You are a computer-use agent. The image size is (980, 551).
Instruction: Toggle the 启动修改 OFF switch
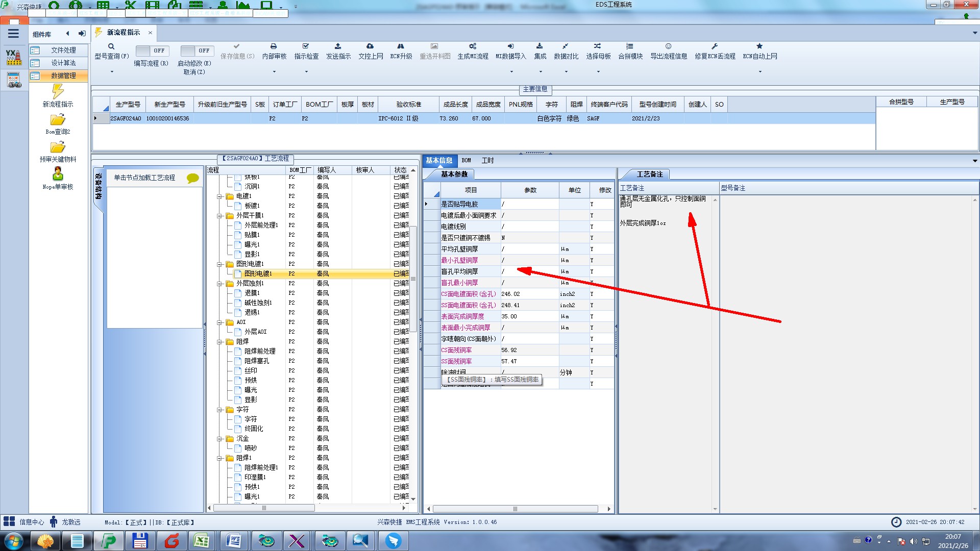pos(195,51)
